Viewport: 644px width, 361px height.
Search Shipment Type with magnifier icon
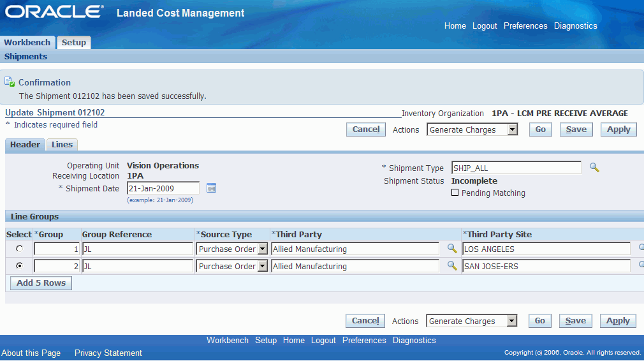pos(594,168)
